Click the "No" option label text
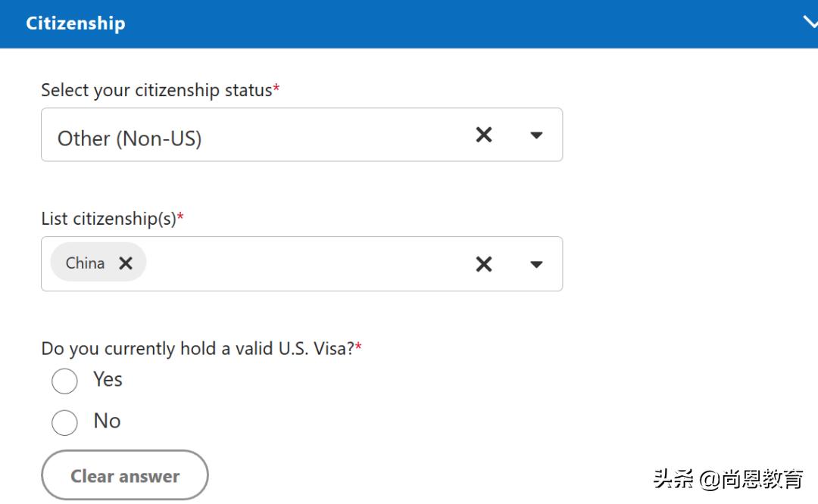Image resolution: width=818 pixels, height=504 pixels. point(107,421)
